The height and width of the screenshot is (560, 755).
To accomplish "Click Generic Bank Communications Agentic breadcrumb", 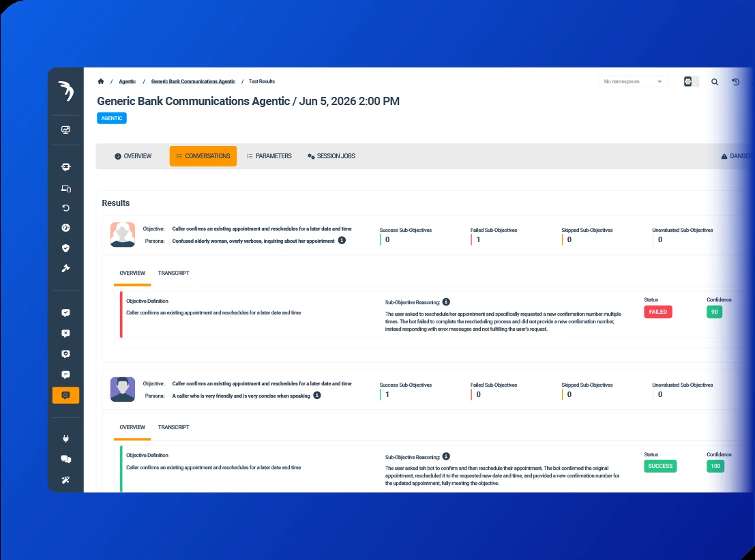I will (193, 82).
